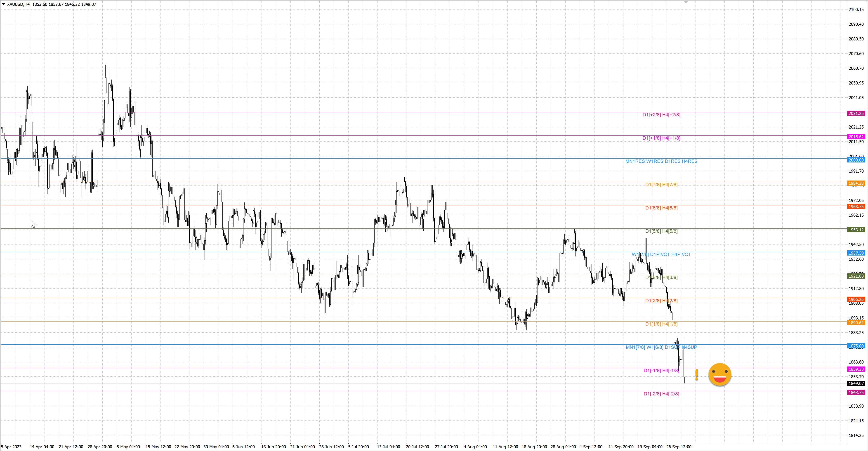868x451 pixels.
Task: Select the MN1RES W1RES D1RES H4RES label
Action: [661, 161]
